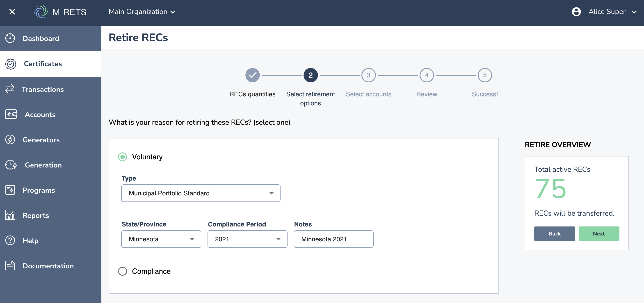Open the Documentation menu item
The image size is (644, 303).
[48, 266]
